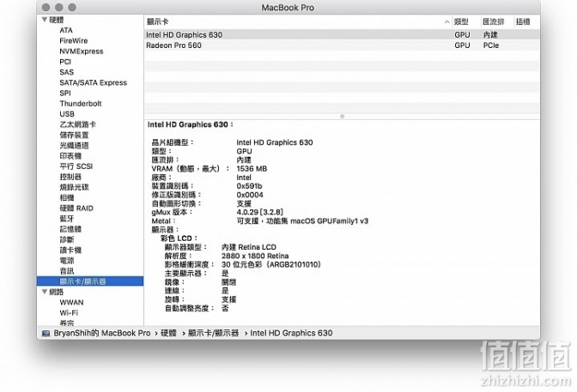Viewport: 577px width, 392px height.
Task: Minimize the MacBook Pro window
Action: (59, 7)
